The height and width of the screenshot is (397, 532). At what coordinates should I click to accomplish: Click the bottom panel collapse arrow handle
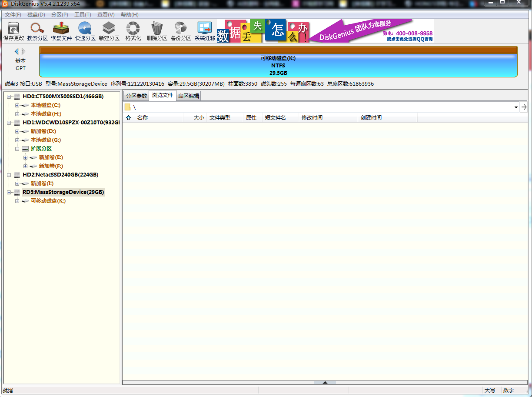coord(325,383)
